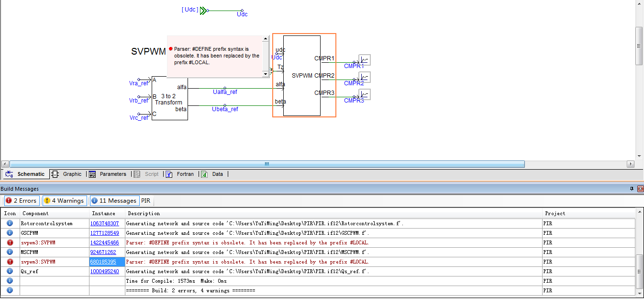Toggle the 2 Errors filter
The height and width of the screenshot is (299, 644).
[x=21, y=201]
